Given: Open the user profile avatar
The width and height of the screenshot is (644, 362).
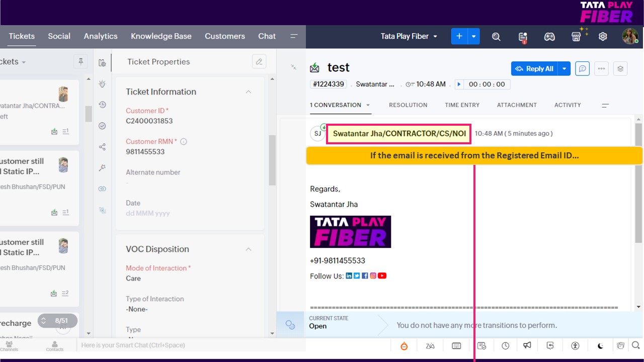Looking at the screenshot, I should [x=630, y=36].
